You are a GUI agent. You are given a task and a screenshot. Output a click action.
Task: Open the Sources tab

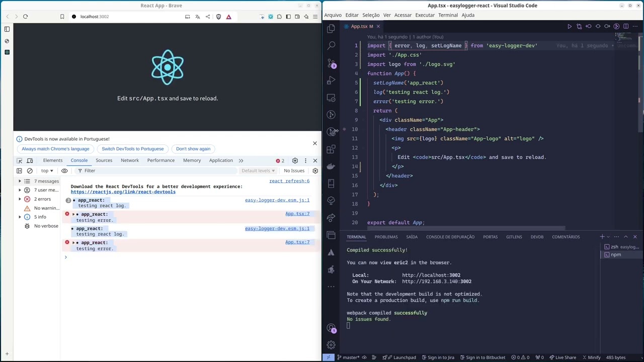click(x=104, y=160)
